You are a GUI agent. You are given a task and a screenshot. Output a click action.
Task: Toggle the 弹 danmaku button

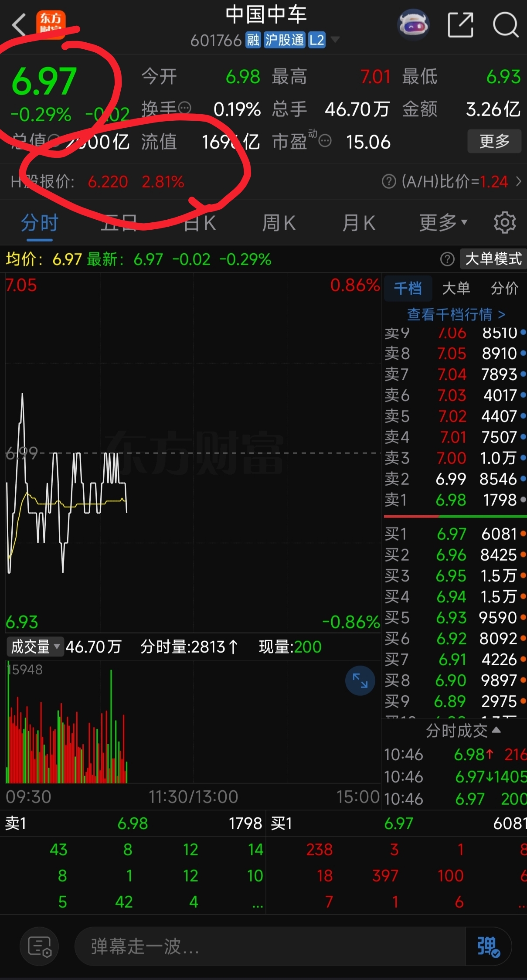point(489,946)
